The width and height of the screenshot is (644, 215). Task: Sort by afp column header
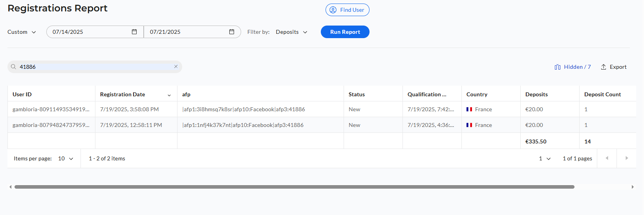tap(186, 94)
